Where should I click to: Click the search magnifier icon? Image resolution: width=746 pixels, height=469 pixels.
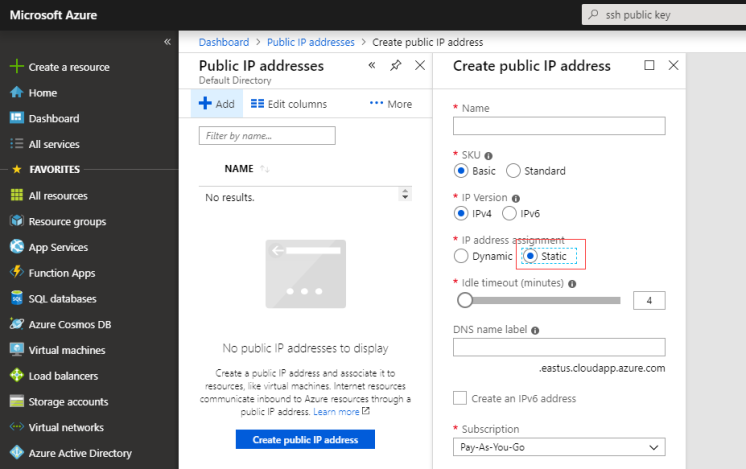tap(593, 14)
